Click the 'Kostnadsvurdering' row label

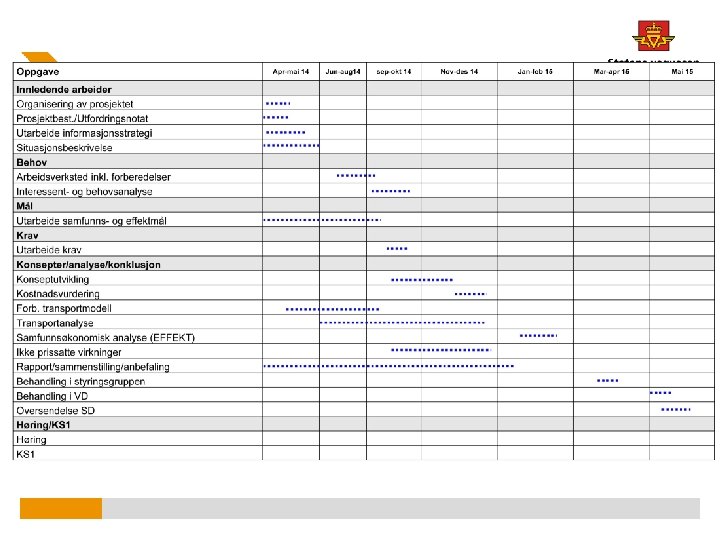58,294
